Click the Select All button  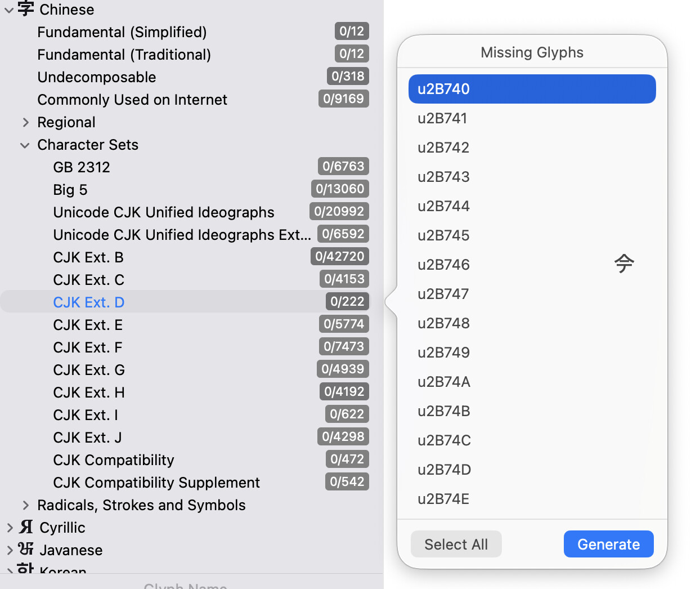coord(456,544)
